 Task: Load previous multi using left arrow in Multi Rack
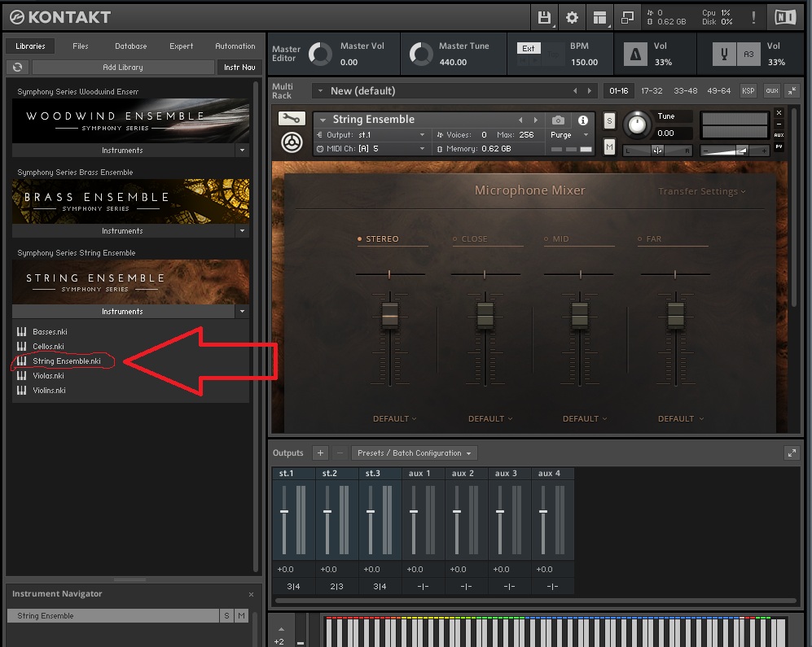point(575,91)
